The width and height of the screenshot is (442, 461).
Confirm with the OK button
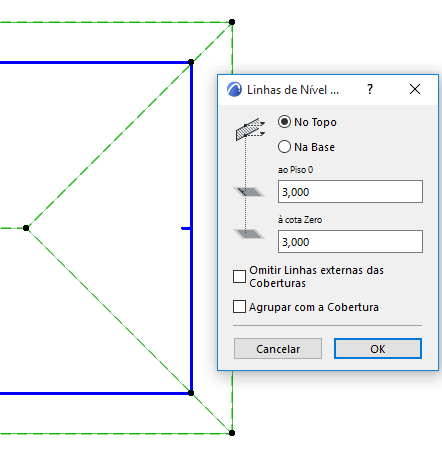coord(378,349)
